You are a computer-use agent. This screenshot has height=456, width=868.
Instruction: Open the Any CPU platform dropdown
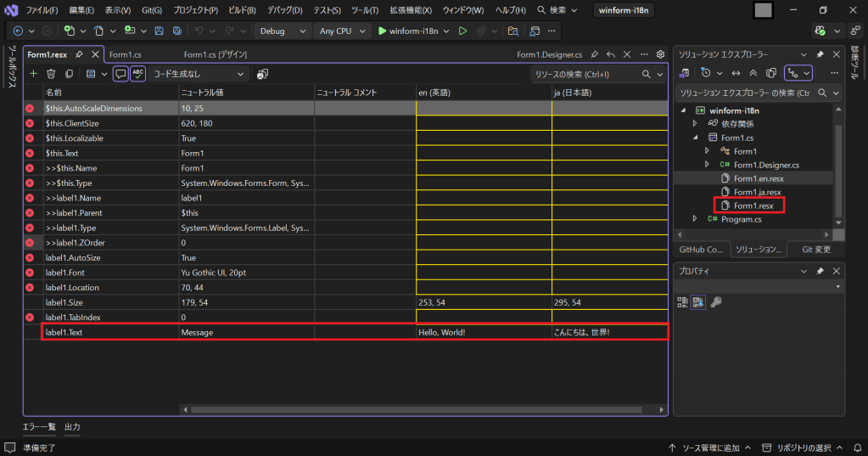(342, 31)
